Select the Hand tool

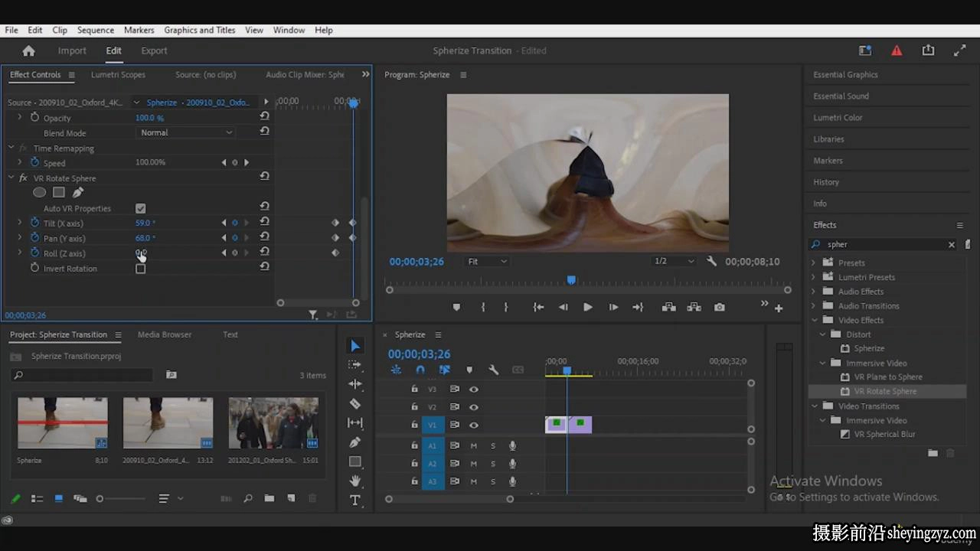click(x=354, y=481)
